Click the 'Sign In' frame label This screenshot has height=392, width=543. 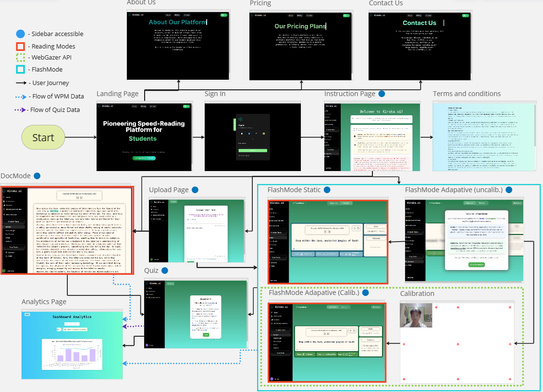(x=215, y=94)
